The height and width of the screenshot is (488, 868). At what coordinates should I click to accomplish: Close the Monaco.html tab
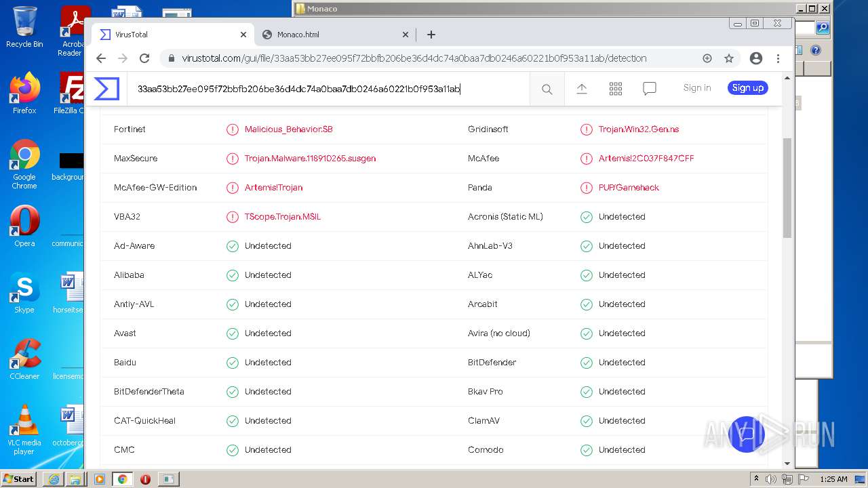(x=406, y=35)
